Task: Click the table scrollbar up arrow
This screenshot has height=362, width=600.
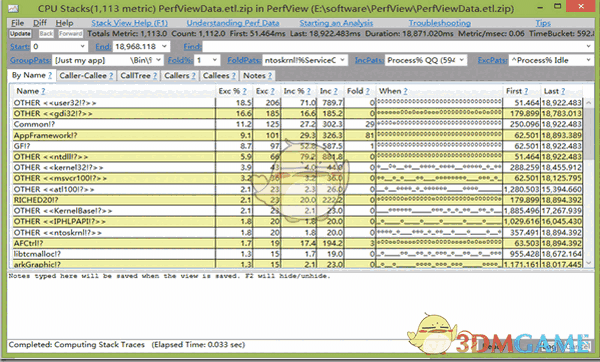Action: click(589, 103)
